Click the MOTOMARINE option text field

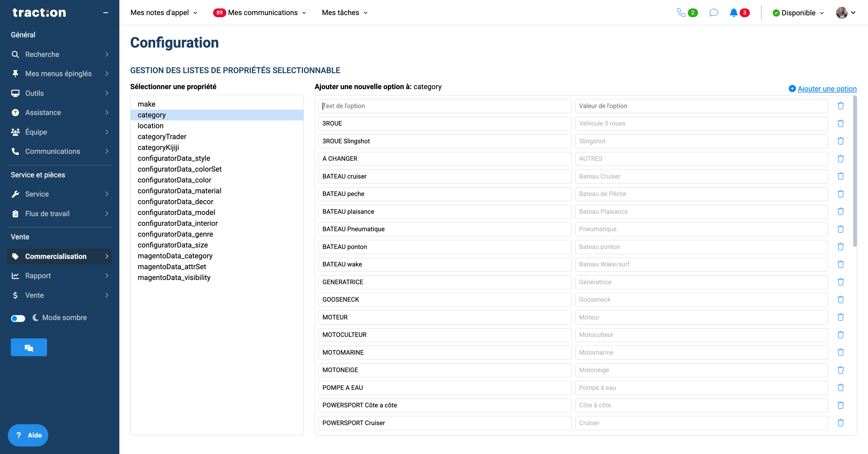click(445, 352)
